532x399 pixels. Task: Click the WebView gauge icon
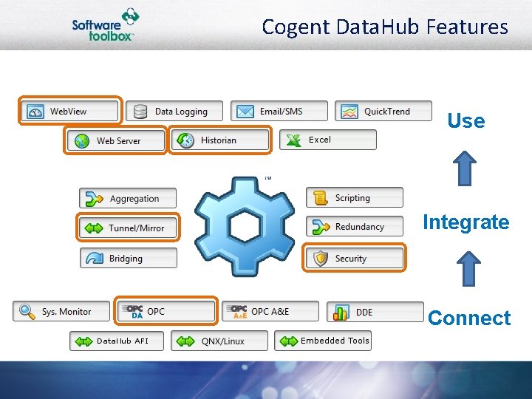click(x=35, y=112)
